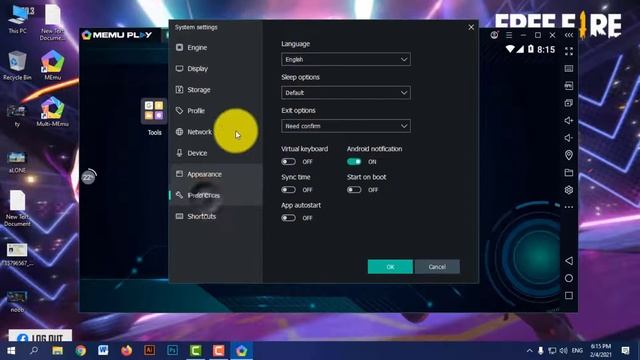The width and height of the screenshot is (640, 360).
Task: Turn off Android notification switch
Action: (354, 162)
